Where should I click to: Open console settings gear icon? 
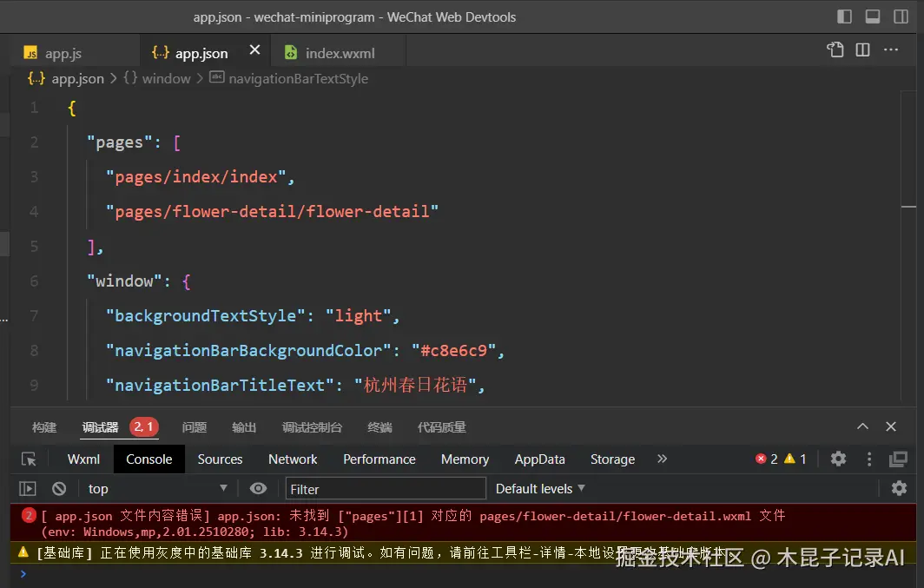coord(899,488)
